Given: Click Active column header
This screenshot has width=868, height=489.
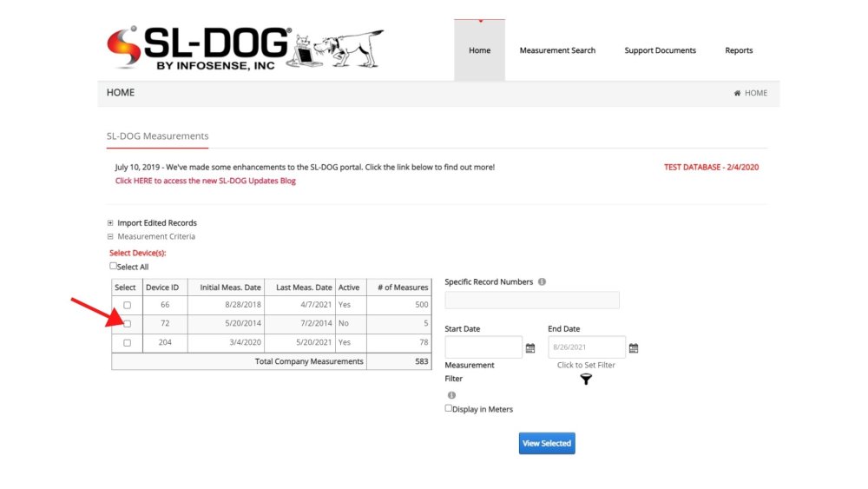Looking at the screenshot, I should 349,287.
